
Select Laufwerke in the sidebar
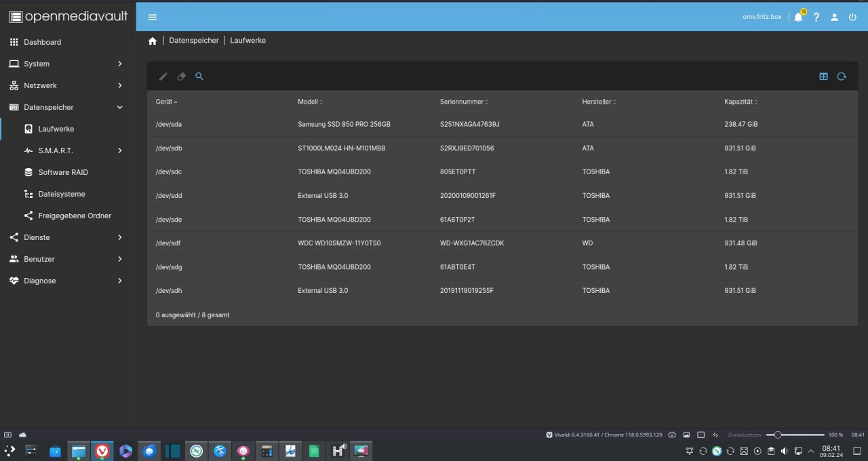(68, 129)
